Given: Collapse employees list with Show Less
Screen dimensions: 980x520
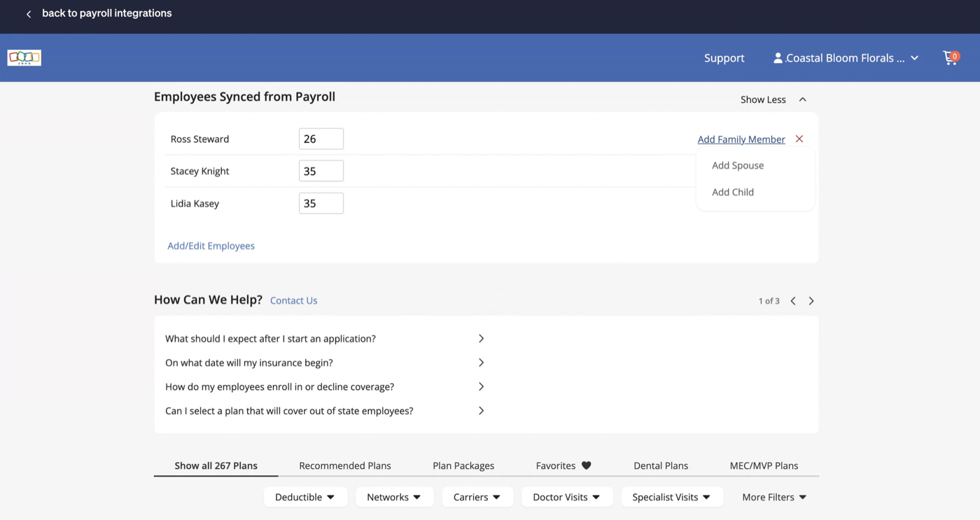Looking at the screenshot, I should click(x=773, y=99).
